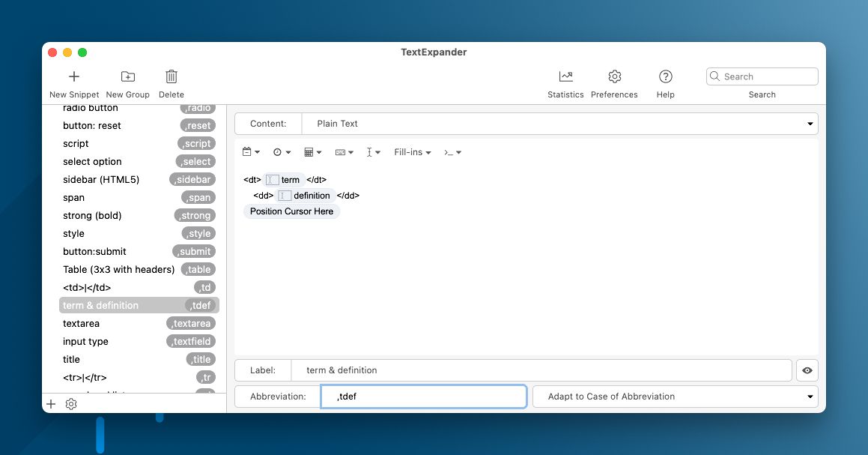
Task: Click the term fill-in field token
Action: [284, 180]
